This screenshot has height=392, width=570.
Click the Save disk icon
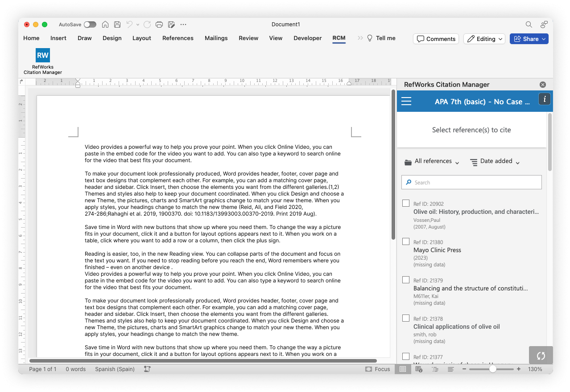click(x=117, y=24)
